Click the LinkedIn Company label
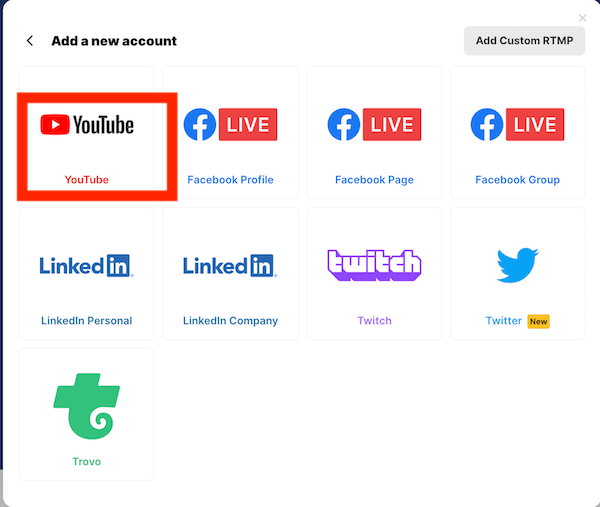 point(230,321)
